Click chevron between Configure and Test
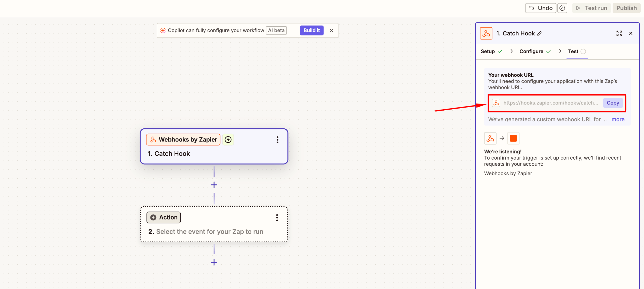The height and width of the screenshot is (289, 644). pyautogui.click(x=560, y=51)
